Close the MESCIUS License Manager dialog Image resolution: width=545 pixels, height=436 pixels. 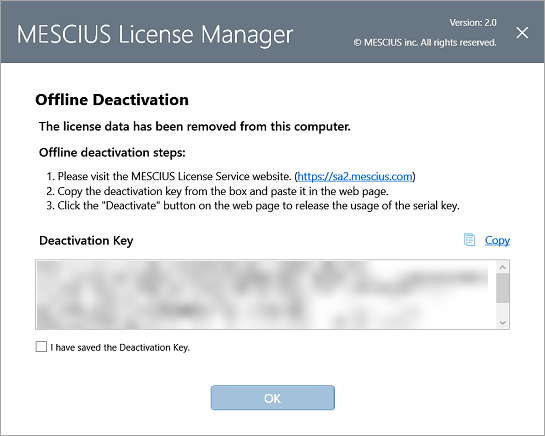[522, 33]
